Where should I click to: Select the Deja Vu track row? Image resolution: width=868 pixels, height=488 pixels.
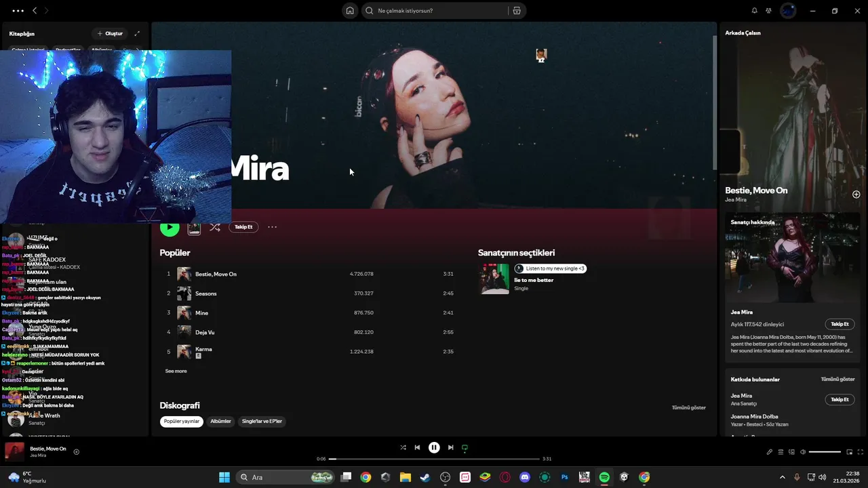(311, 332)
